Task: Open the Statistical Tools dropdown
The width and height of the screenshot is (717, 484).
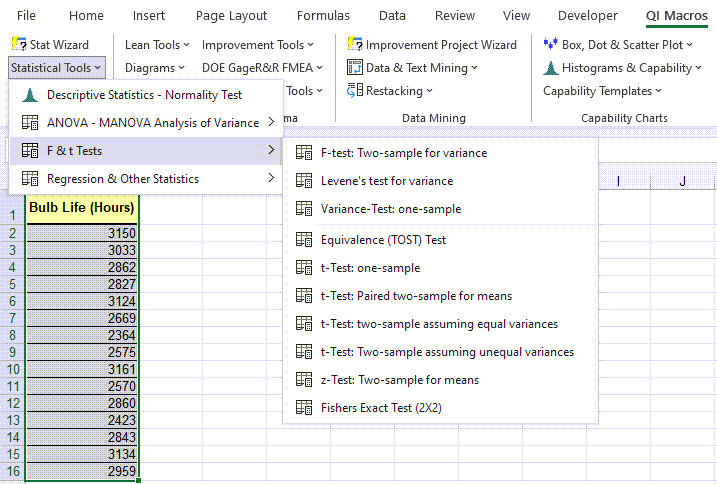Action: pyautogui.click(x=57, y=68)
